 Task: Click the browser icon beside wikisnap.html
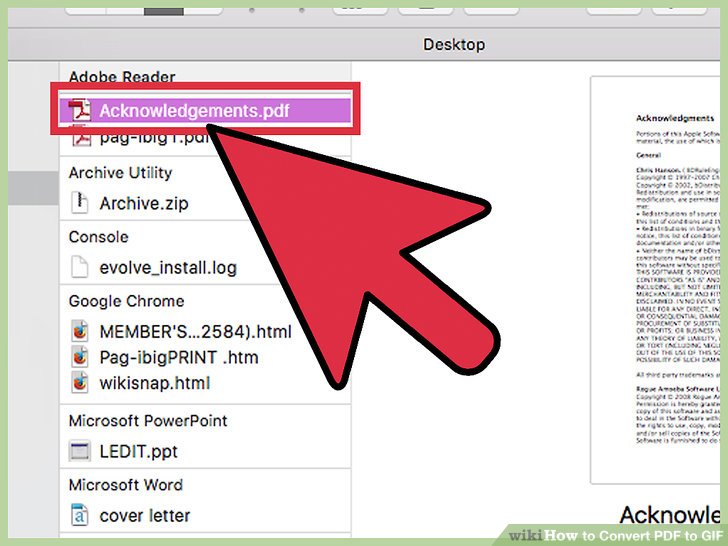tap(80, 383)
